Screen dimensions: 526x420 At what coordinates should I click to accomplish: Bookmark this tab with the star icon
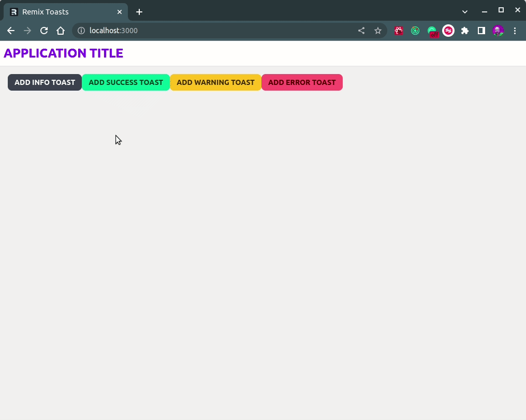point(378,31)
